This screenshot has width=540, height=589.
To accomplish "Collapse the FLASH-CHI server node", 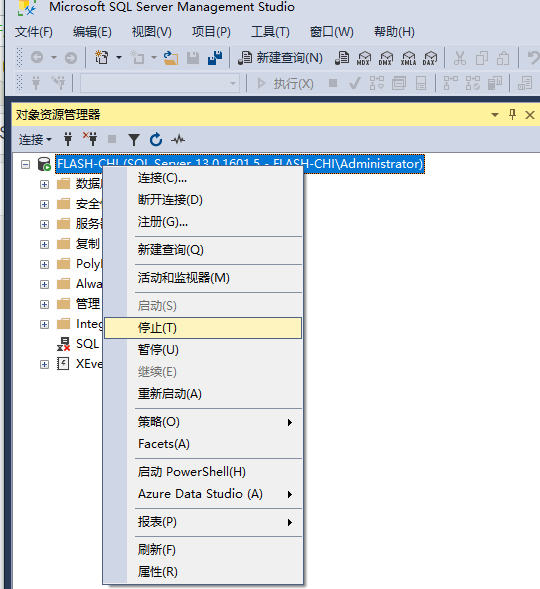I will [26, 165].
